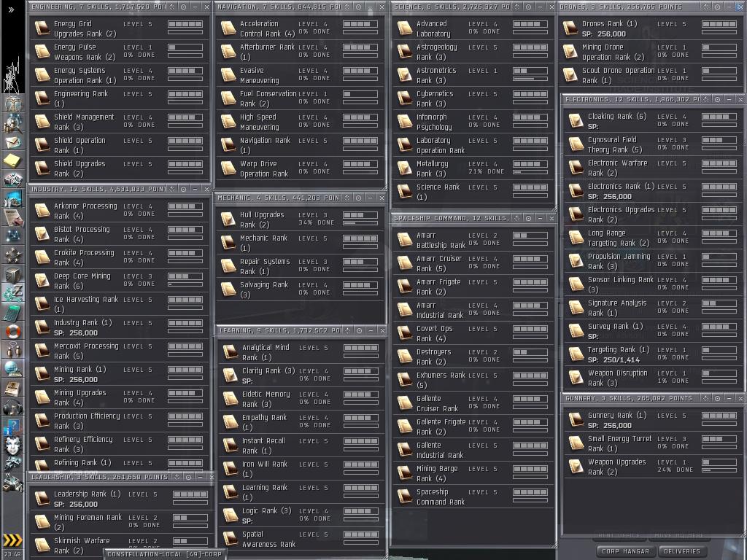This screenshot has width=747, height=560.
Task: Click the calculator icon in the sidebar
Action: 13,313
